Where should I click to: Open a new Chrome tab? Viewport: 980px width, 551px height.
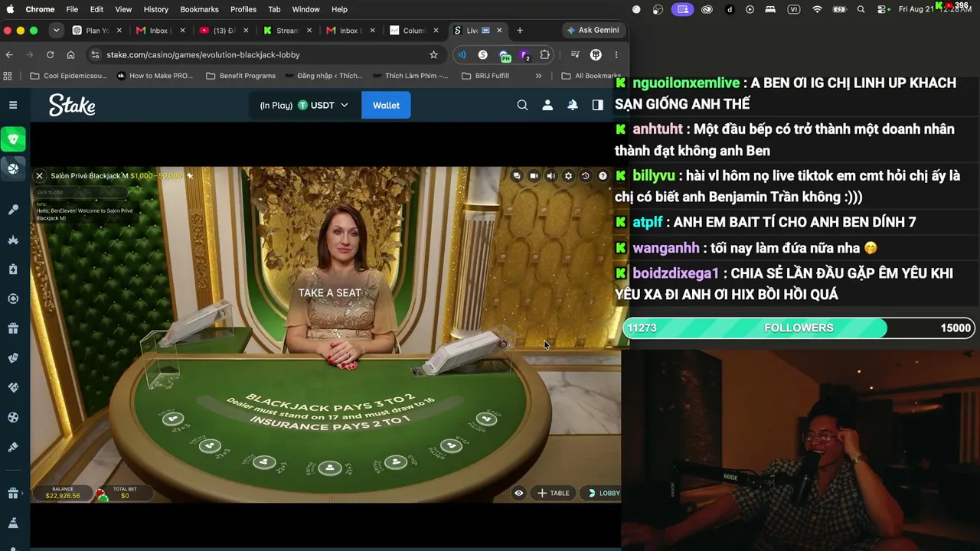pos(520,31)
